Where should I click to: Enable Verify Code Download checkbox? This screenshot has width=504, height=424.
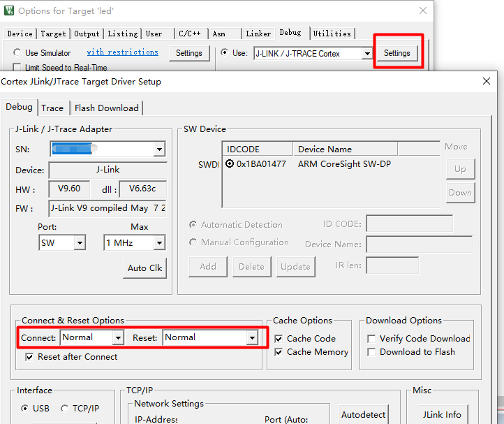pyautogui.click(x=371, y=339)
